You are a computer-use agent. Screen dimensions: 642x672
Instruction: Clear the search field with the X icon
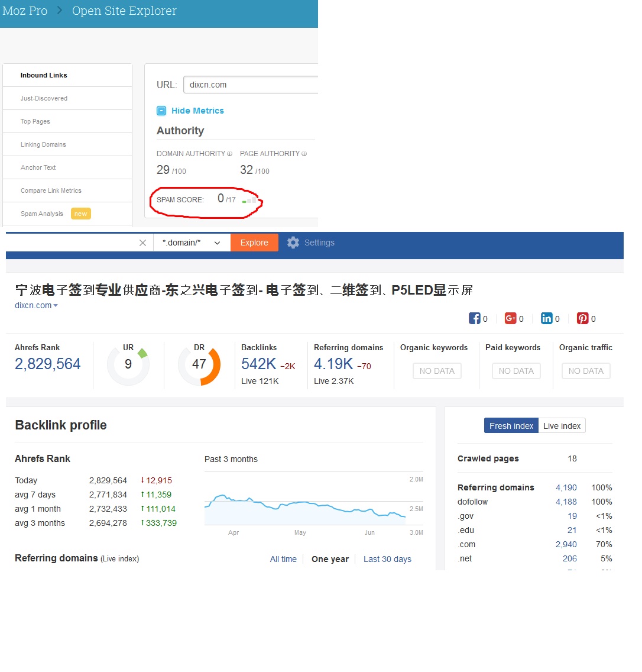142,243
